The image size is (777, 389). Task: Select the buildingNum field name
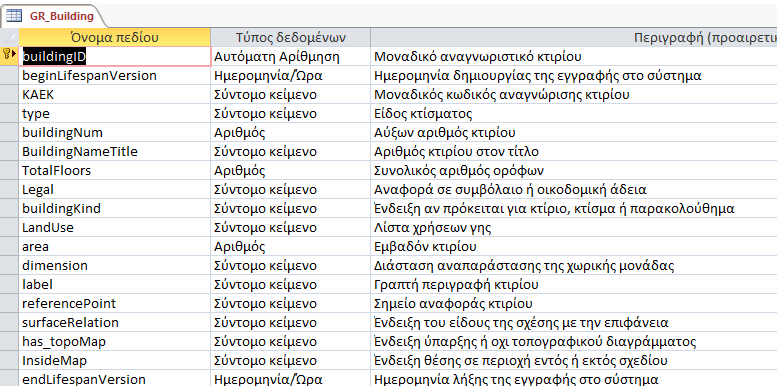114,132
